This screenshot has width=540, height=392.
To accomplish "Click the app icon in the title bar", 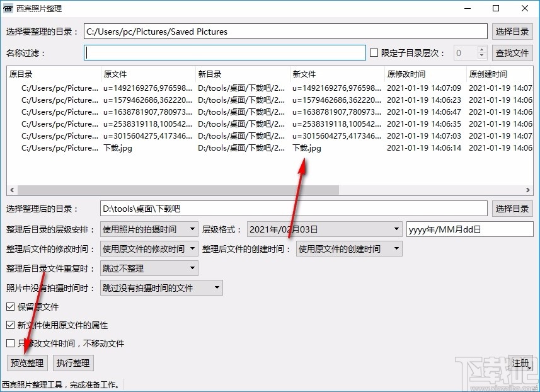I will pos(8,8).
